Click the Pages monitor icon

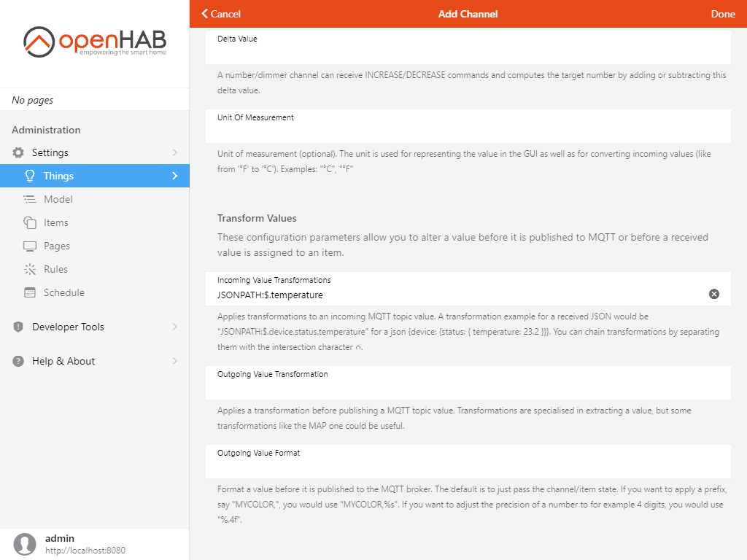click(x=30, y=246)
